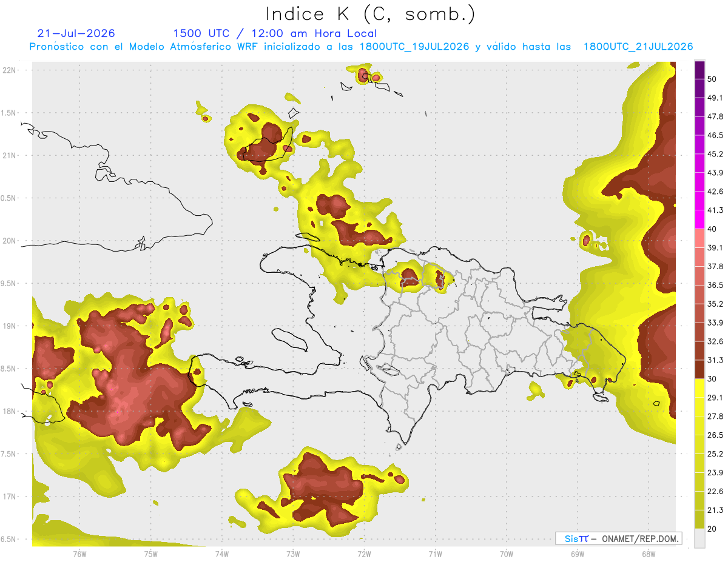Click "1500 UTC / 12:00 am Hora Local"
Viewport: 728px width, 562px height.
(x=275, y=33)
